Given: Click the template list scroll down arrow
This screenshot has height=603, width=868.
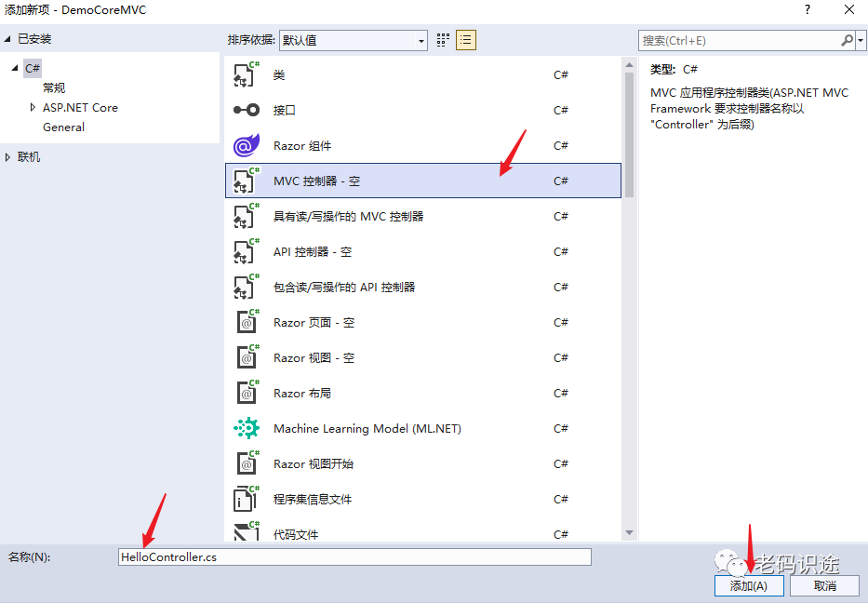Looking at the screenshot, I should (x=629, y=532).
